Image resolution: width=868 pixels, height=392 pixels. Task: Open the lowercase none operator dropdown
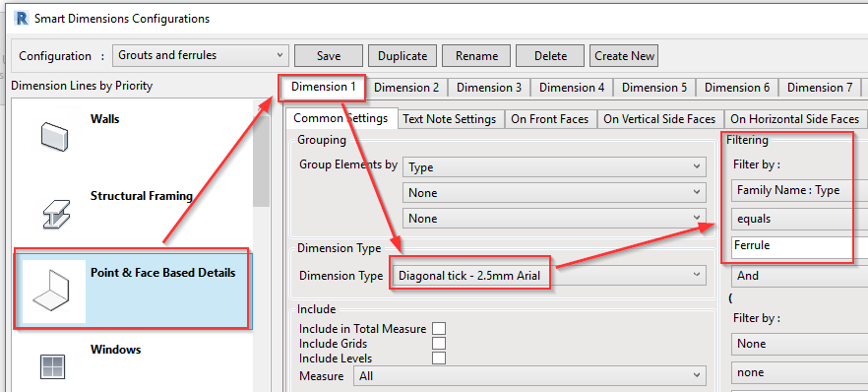coord(799,372)
